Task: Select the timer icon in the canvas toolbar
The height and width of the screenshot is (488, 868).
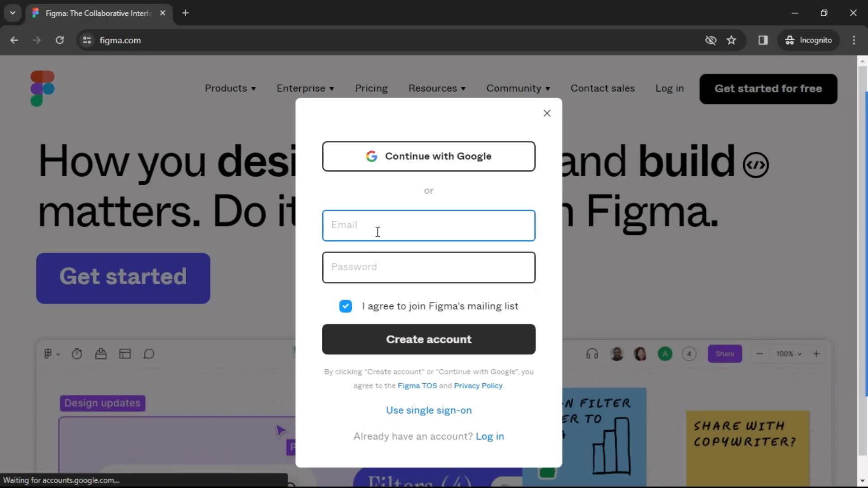Action: pos(77,354)
